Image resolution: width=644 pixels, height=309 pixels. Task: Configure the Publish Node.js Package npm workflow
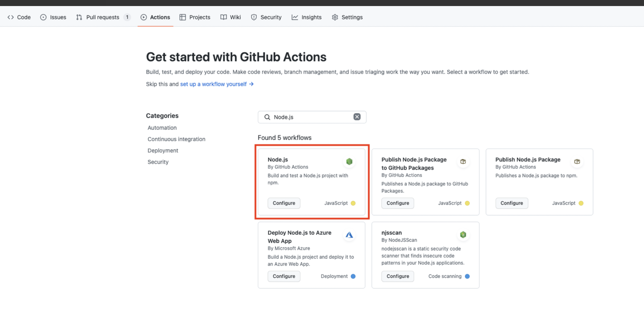pos(512,203)
